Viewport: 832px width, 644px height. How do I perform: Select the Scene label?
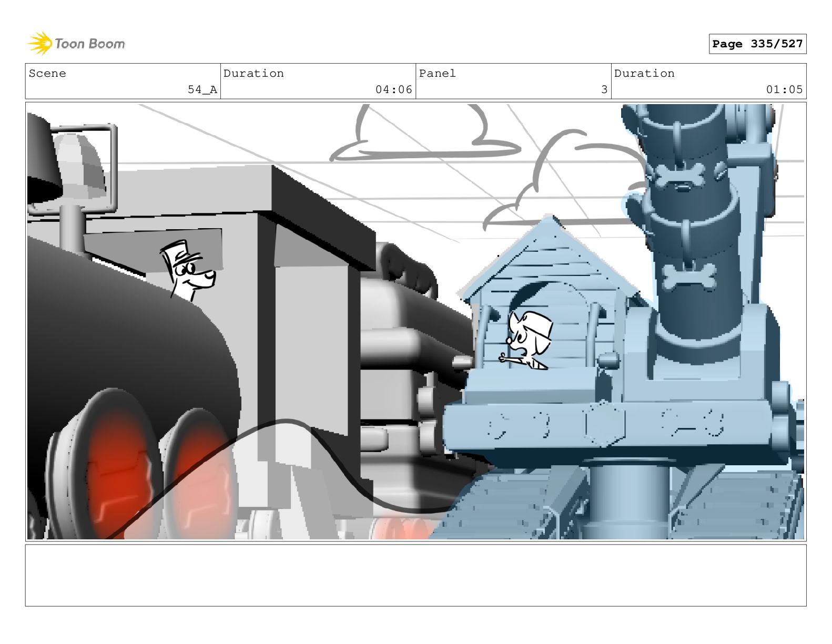coord(48,74)
